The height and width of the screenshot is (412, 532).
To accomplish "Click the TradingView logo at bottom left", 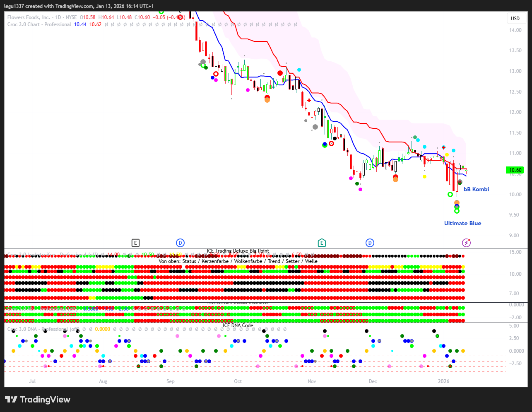I will (x=38, y=400).
